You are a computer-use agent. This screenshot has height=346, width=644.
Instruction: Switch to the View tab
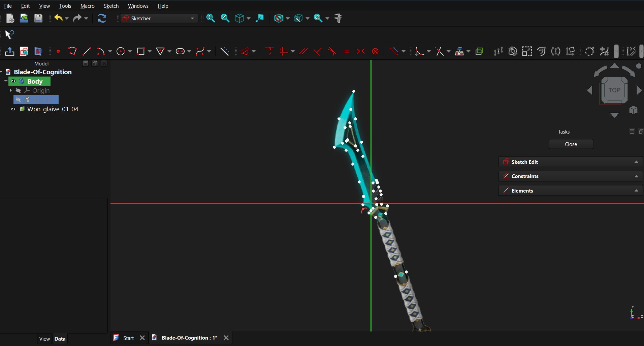(x=44, y=339)
